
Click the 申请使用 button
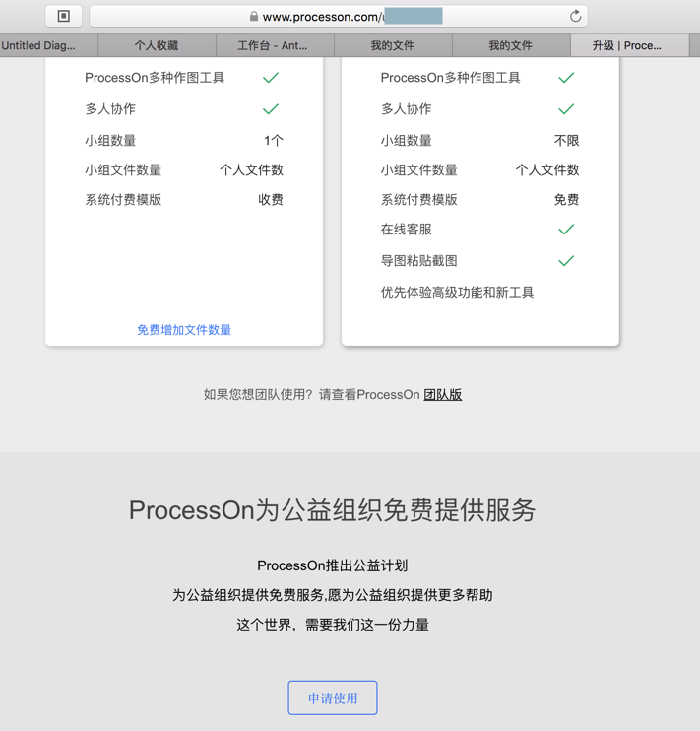click(333, 698)
